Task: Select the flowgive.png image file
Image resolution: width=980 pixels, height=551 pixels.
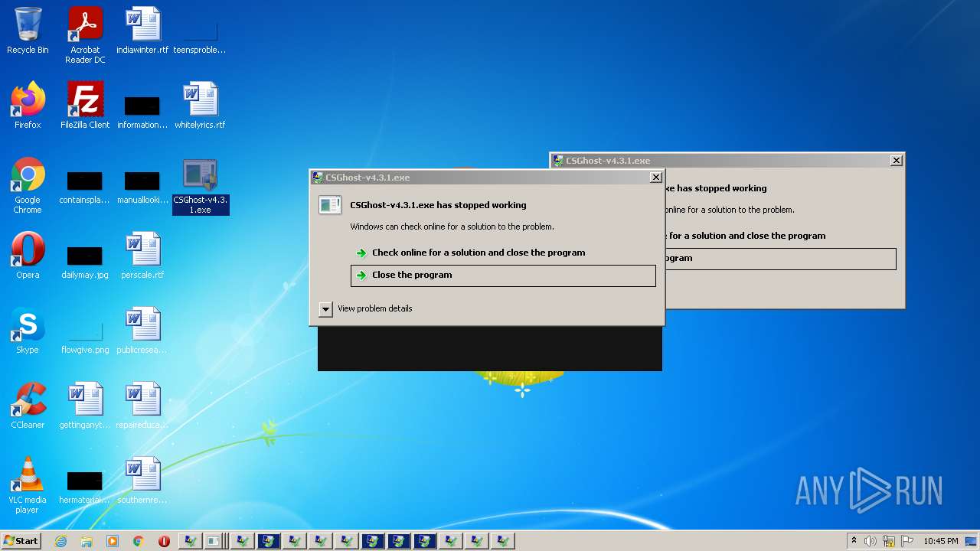Action: 85,337
